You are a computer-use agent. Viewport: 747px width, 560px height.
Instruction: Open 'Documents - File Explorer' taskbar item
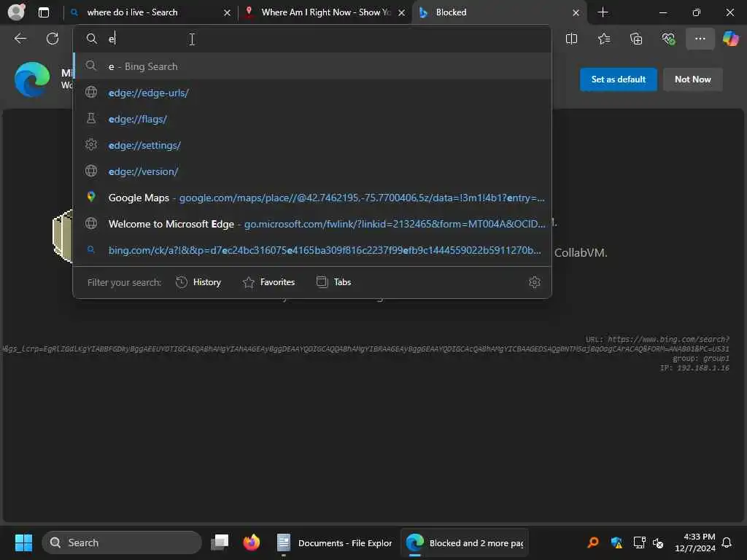point(334,542)
